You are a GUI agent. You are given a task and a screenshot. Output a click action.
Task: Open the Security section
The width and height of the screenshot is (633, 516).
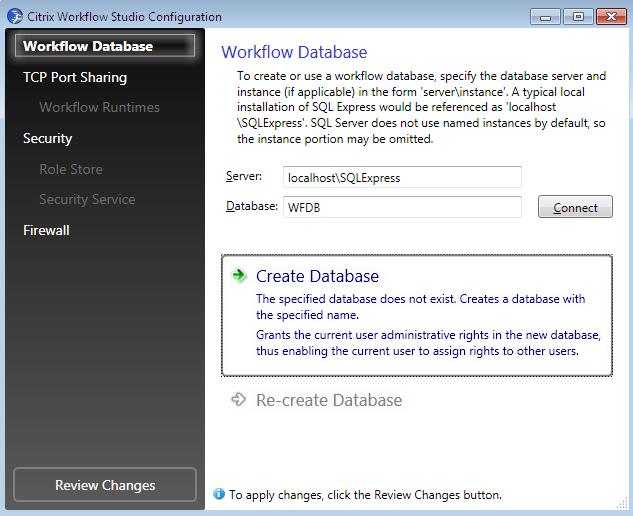click(x=47, y=138)
